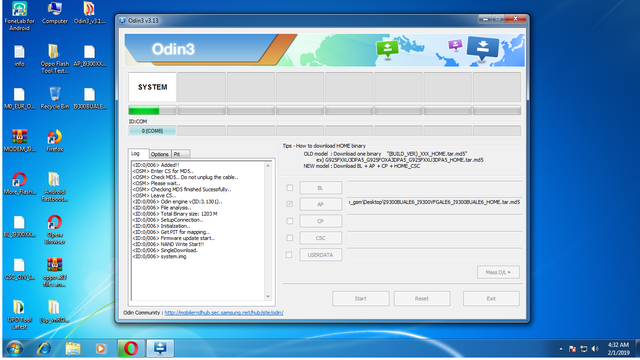
Task: Toggle the USERDATA checkbox
Action: [289, 255]
